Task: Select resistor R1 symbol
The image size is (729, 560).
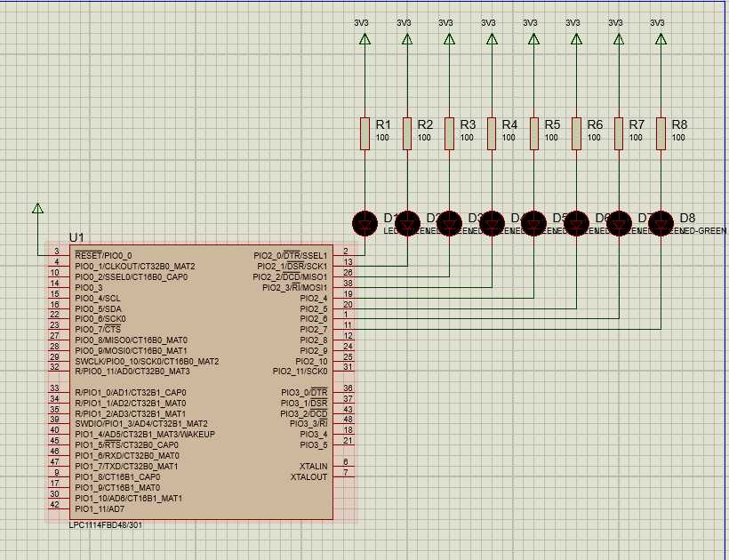Action: coord(365,134)
